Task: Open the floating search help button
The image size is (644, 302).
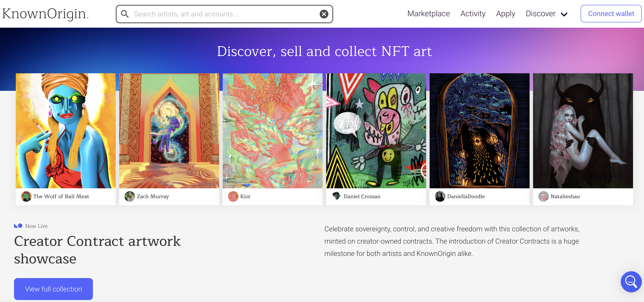Action: pyautogui.click(x=631, y=281)
